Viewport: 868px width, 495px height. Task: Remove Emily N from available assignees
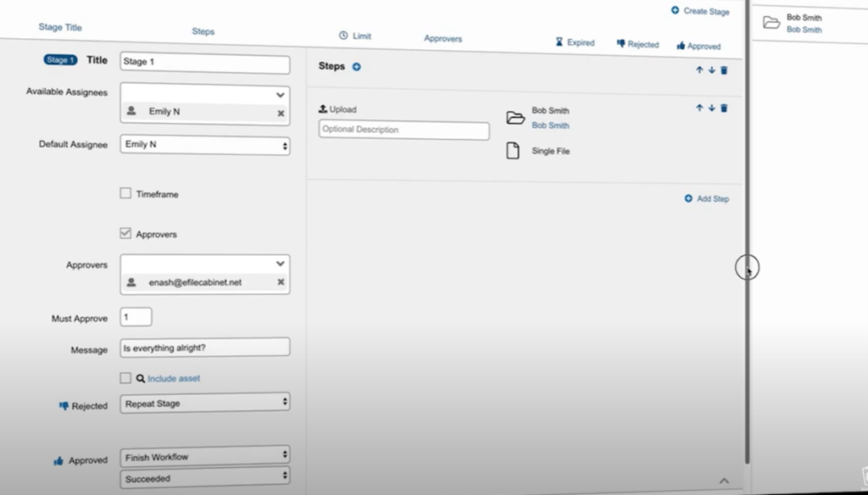click(281, 113)
